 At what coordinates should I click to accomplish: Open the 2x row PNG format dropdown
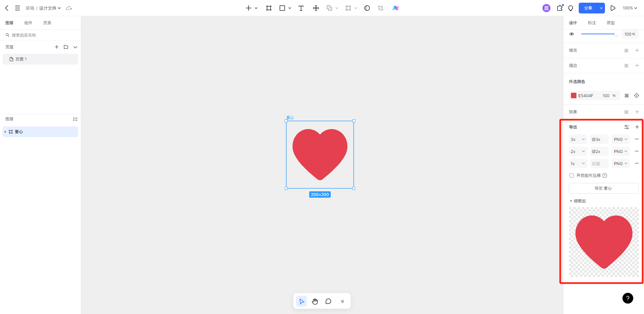pyautogui.click(x=620, y=151)
